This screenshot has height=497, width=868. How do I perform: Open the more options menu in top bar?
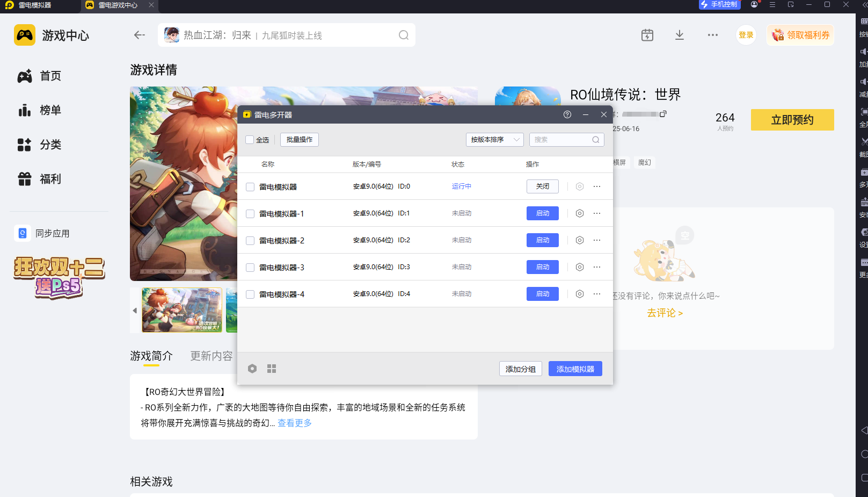712,34
